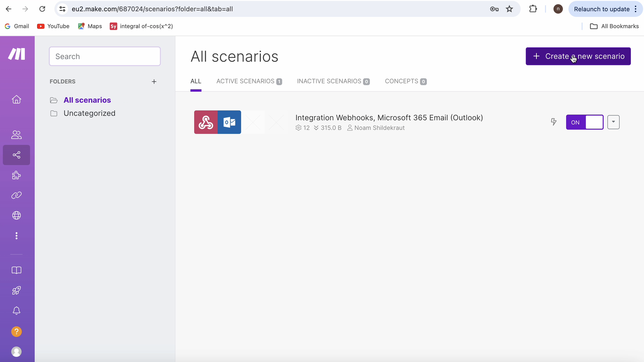The height and width of the screenshot is (362, 644).
Task: Switch to the ALL tab
Action: click(x=196, y=81)
